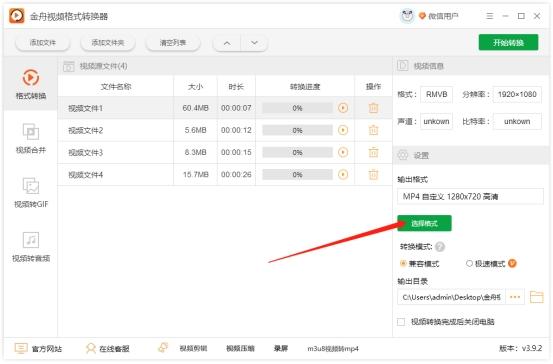Play preview of 视频文件3
This screenshot has width=553, height=364.
(x=343, y=152)
